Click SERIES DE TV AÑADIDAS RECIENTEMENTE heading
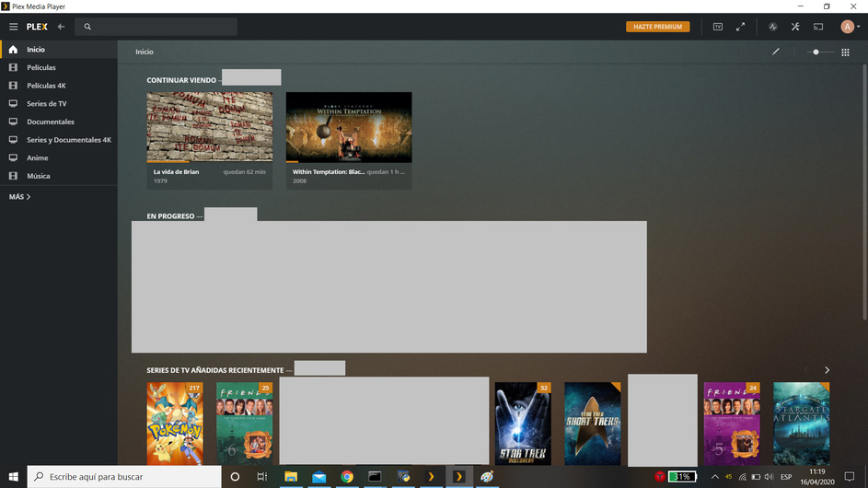Screen dimensions: 868x488 [x=214, y=370]
